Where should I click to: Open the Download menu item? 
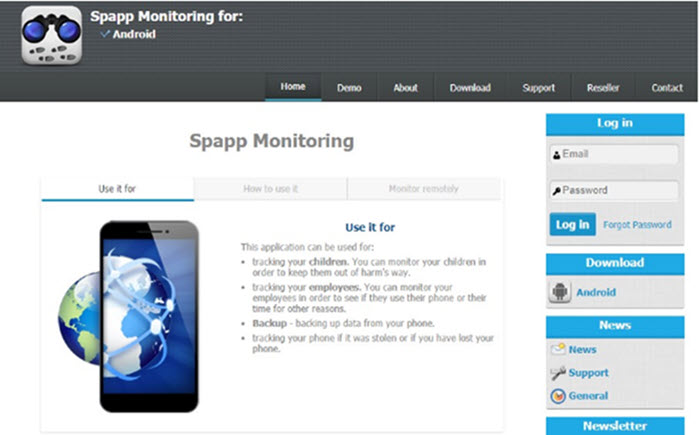(x=470, y=88)
